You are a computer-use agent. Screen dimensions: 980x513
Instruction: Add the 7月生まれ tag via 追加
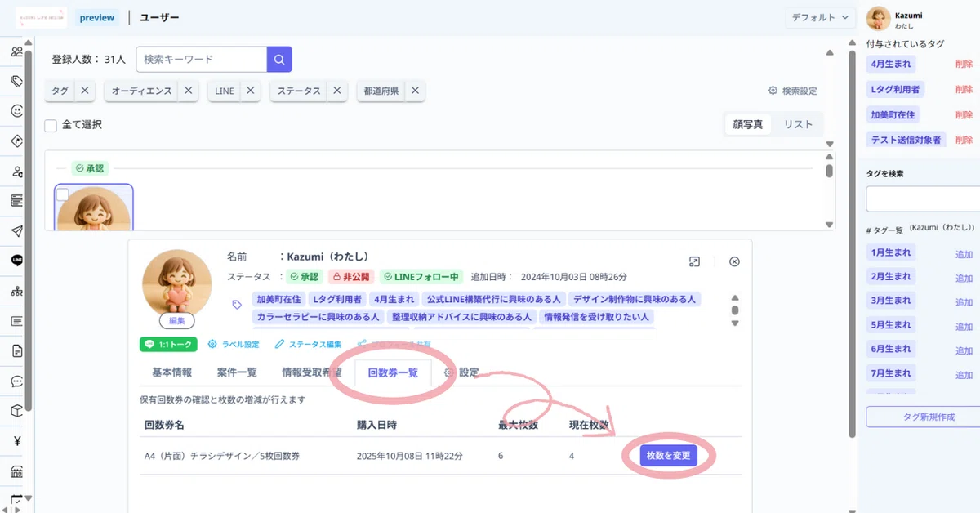(964, 374)
